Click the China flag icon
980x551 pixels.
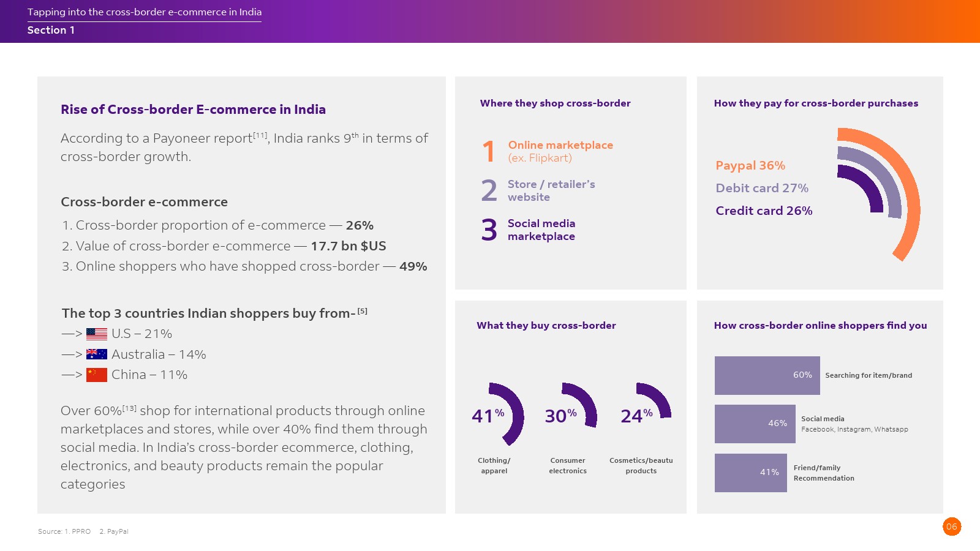click(x=97, y=375)
